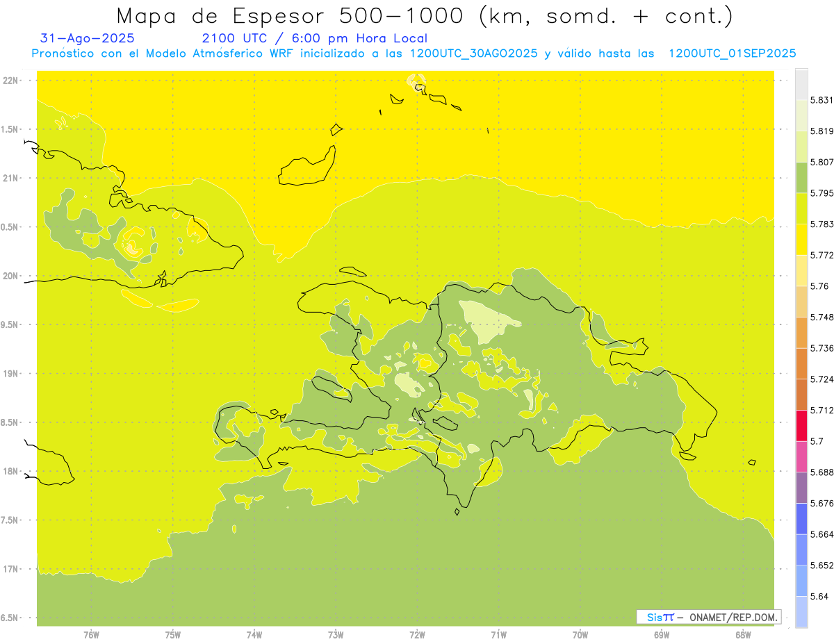
Task: Pick the green legend swatch between 5.795 and 5.807
Action: (801, 178)
